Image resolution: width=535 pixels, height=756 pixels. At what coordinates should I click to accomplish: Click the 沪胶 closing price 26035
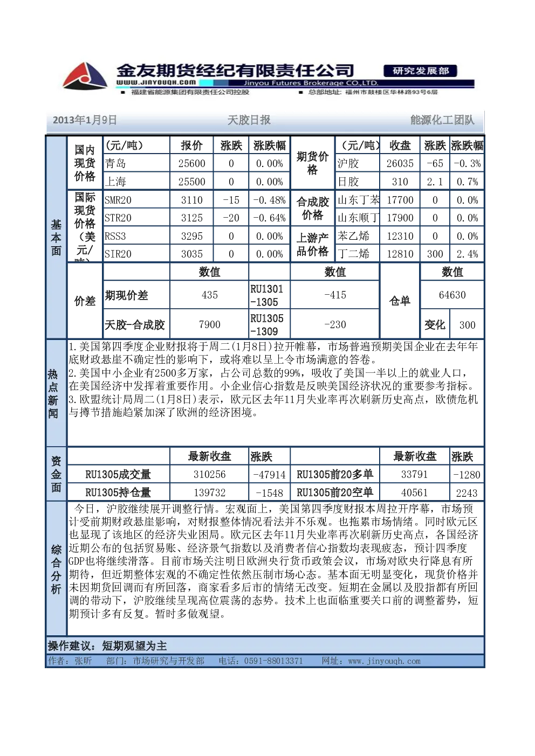[400, 163]
